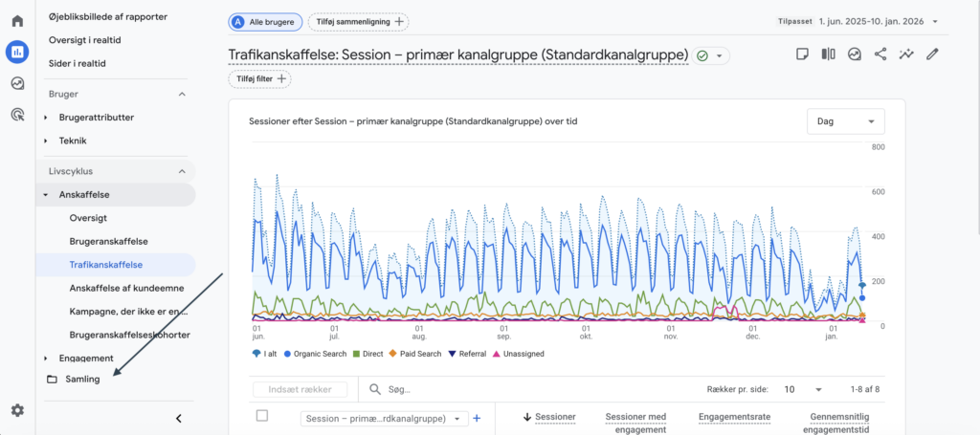Open Admin settings gear icon
980x435 pixels.
[x=17, y=410]
